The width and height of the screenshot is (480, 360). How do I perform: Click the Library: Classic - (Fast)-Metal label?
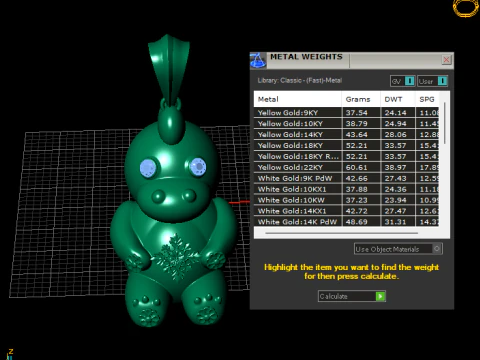pyautogui.click(x=299, y=80)
